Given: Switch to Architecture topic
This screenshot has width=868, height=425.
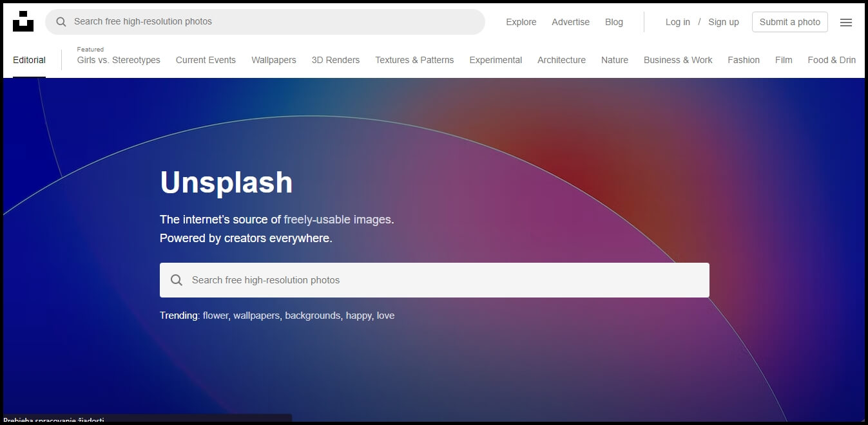Looking at the screenshot, I should (x=561, y=60).
